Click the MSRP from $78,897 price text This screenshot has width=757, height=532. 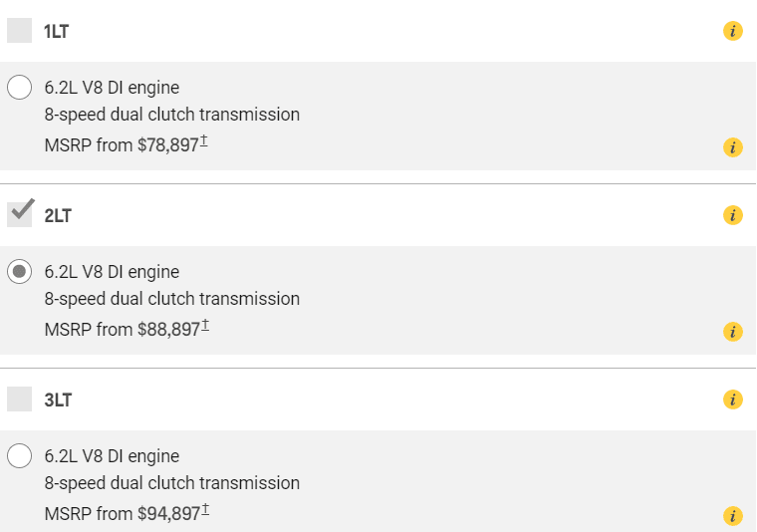point(122,145)
